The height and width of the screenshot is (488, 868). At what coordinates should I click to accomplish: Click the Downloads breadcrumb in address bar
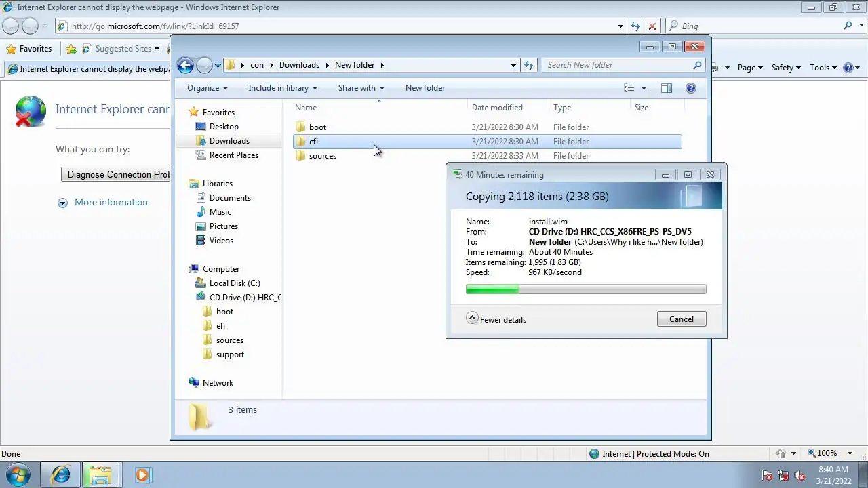(x=299, y=65)
